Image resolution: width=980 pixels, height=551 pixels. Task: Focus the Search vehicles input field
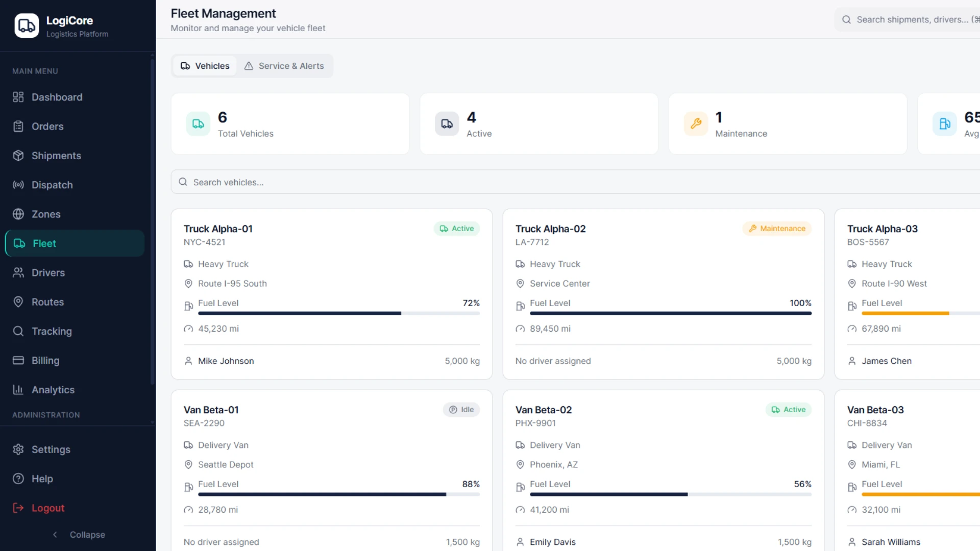[x=575, y=182]
